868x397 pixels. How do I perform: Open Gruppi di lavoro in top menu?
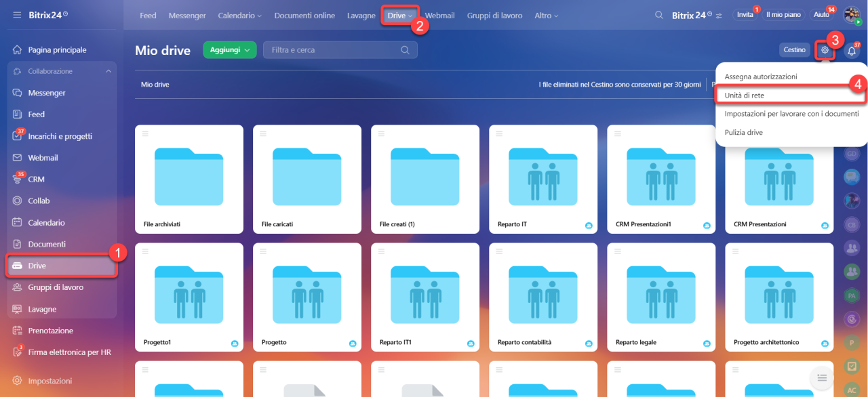[x=494, y=16]
